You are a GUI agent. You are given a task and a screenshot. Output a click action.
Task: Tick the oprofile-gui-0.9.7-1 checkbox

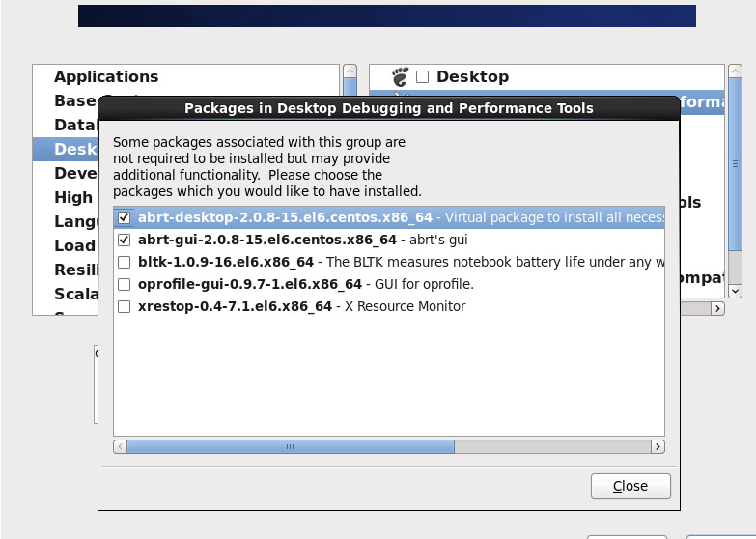124,284
